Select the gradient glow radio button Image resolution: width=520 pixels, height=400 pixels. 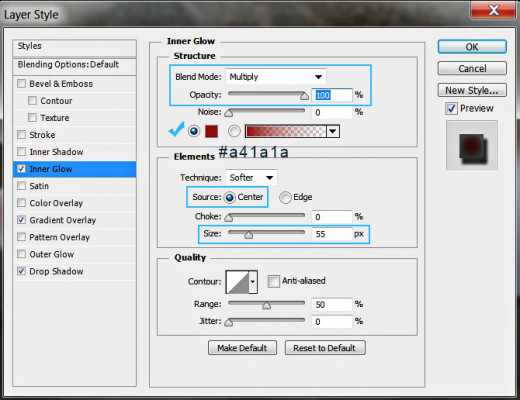coord(234,131)
